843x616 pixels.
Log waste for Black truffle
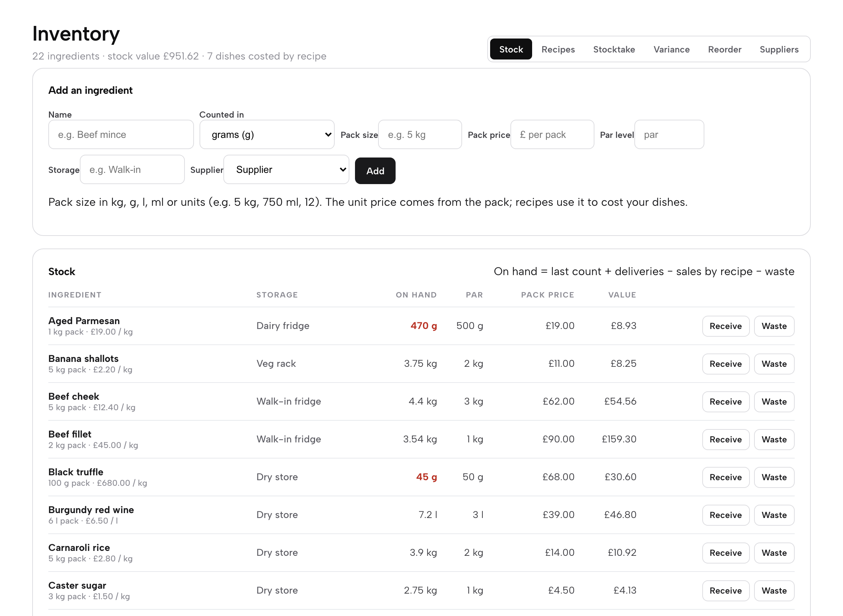click(x=774, y=477)
